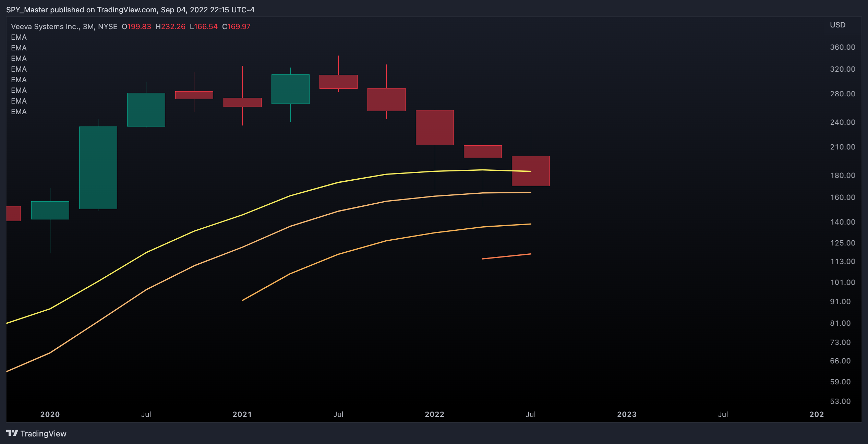Select the lowest long orange EMA line

coord(386,241)
